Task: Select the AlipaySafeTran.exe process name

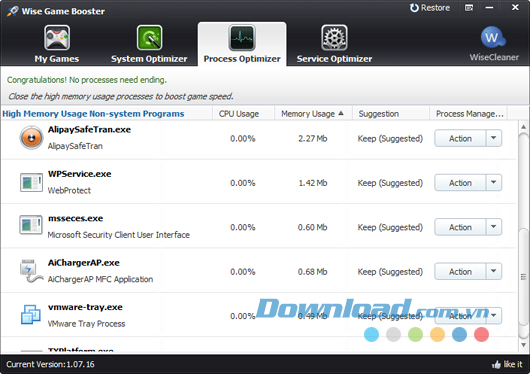Action: [89, 130]
